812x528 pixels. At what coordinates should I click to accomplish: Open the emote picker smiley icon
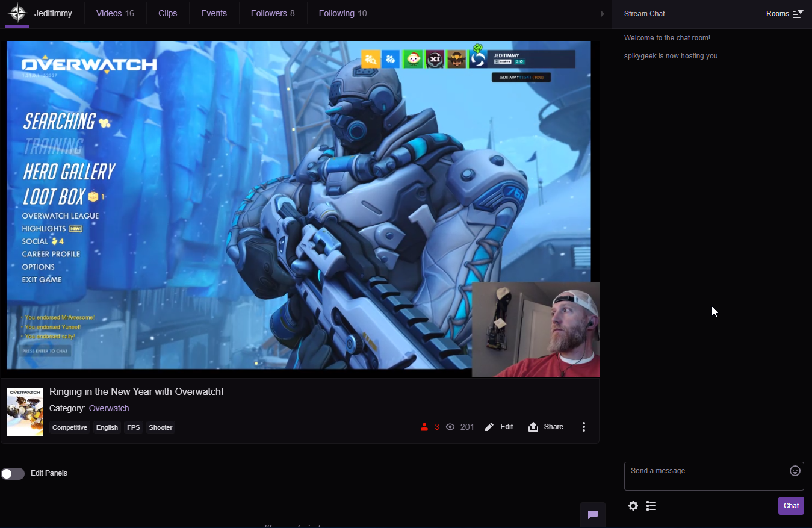(795, 471)
